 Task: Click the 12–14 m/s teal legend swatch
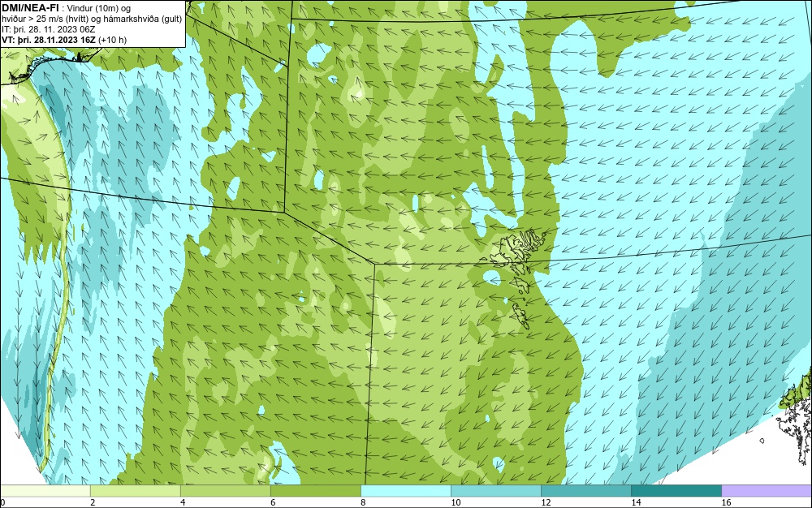tap(585, 491)
